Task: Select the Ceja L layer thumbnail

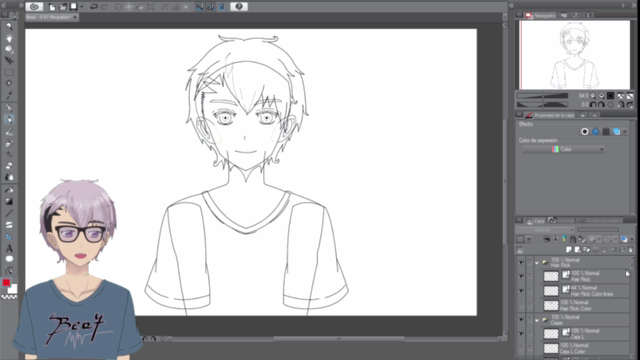Action: click(x=551, y=333)
